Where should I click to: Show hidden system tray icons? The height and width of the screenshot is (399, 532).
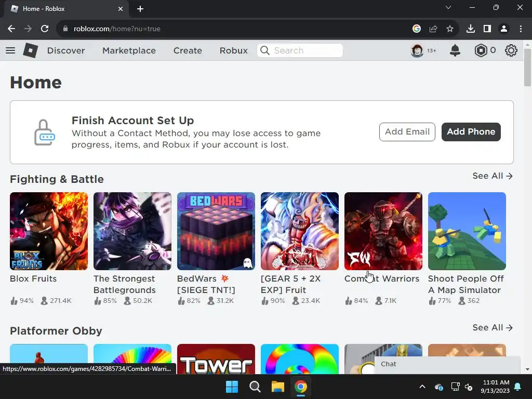click(x=422, y=387)
